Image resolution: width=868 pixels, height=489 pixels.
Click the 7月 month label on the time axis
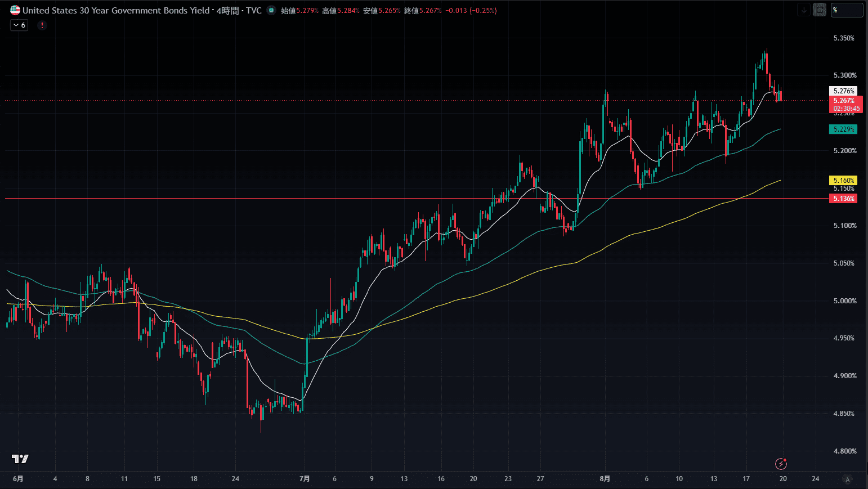point(305,479)
